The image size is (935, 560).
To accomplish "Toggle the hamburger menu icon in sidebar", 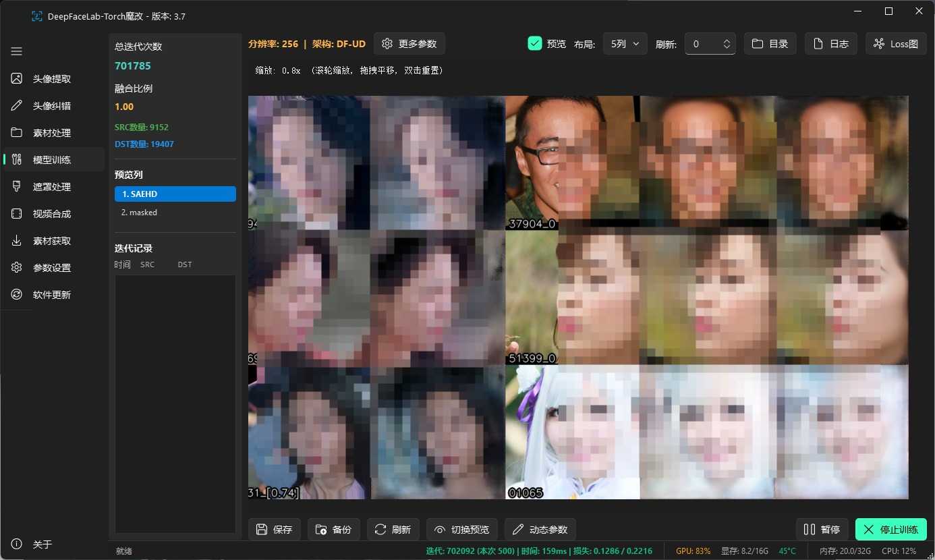I will pos(17,51).
